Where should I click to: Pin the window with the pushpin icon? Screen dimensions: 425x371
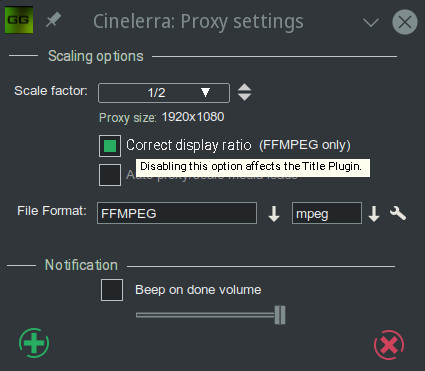(x=53, y=21)
